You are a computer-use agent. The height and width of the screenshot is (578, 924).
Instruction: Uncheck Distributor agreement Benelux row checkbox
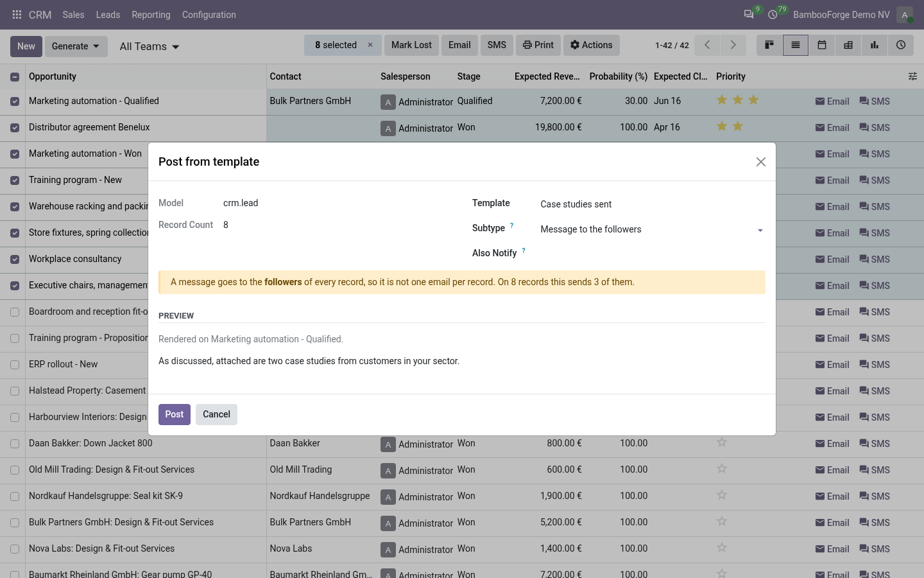click(x=15, y=128)
